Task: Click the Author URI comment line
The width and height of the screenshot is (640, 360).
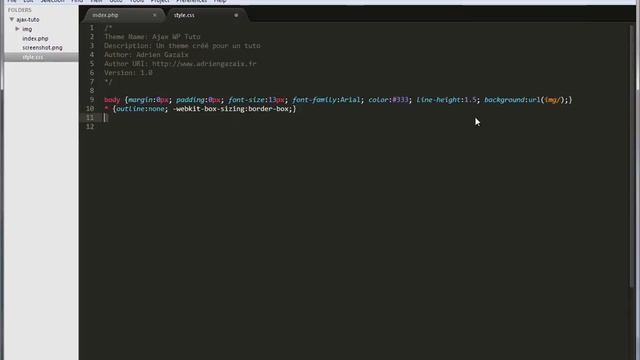Action: pyautogui.click(x=180, y=64)
